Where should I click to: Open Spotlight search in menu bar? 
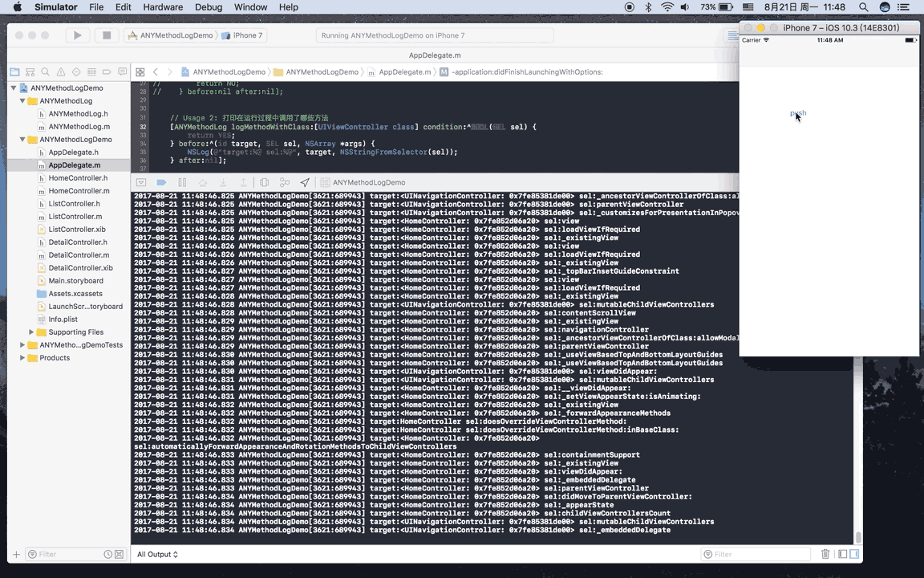coord(863,7)
